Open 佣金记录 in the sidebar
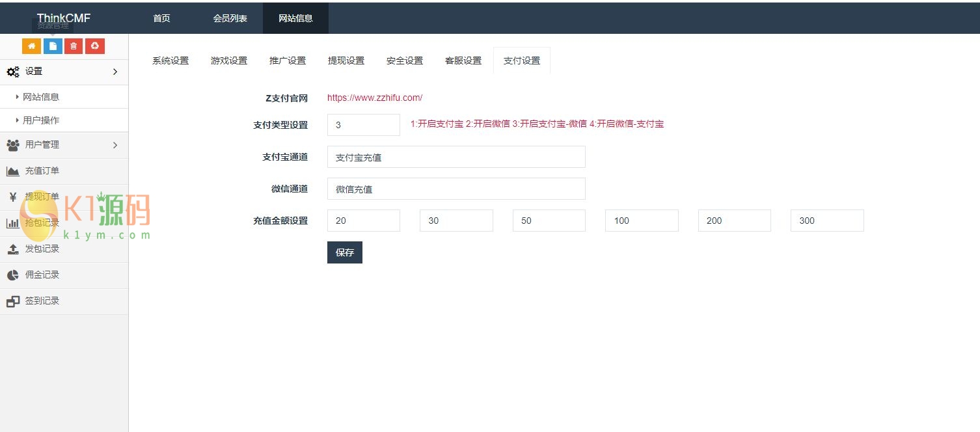Viewport: 980px width, 432px height. [64, 275]
